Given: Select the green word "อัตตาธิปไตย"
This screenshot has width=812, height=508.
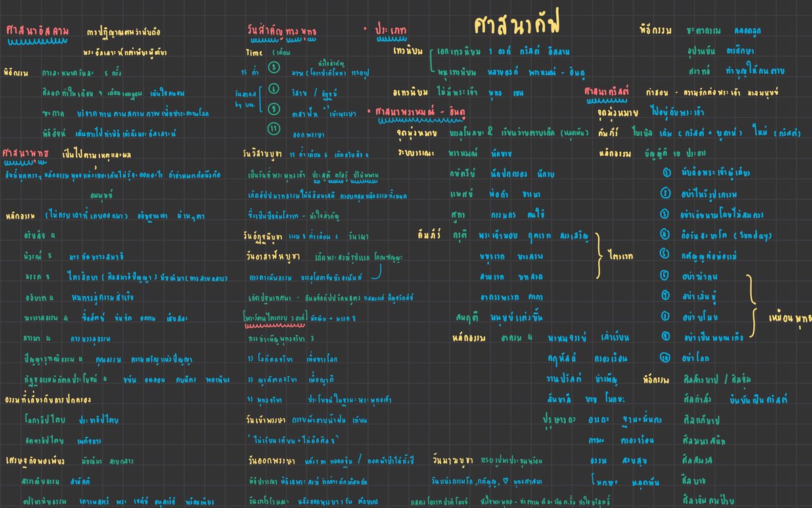Looking at the screenshot, I should click(x=45, y=440).
